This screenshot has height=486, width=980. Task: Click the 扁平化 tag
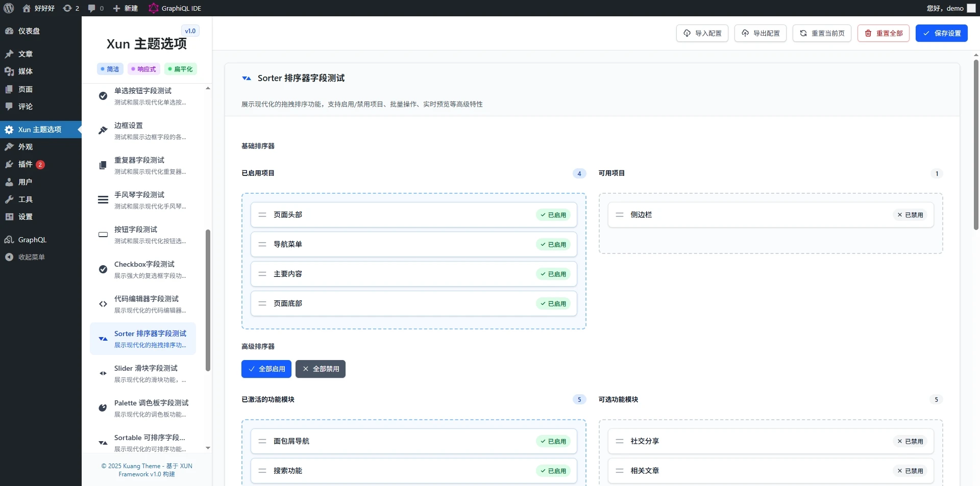(x=181, y=69)
